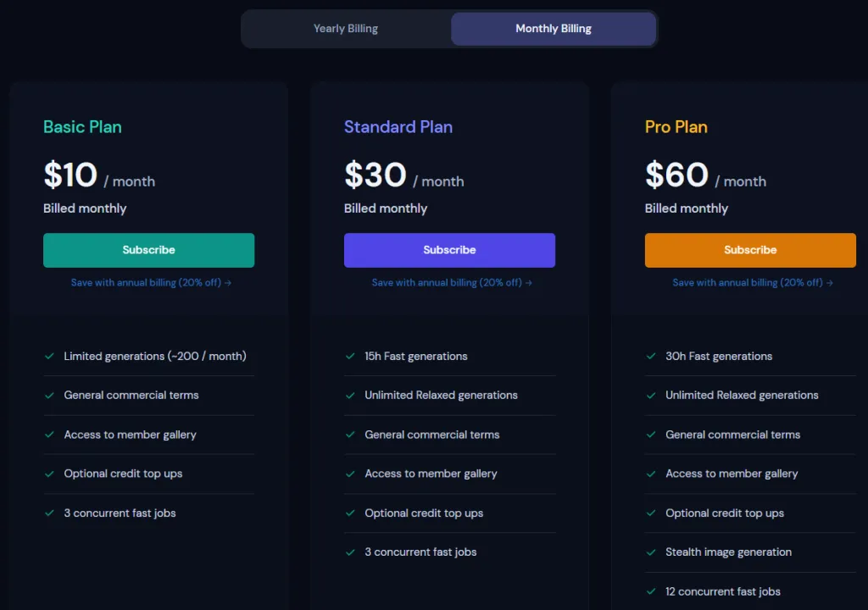Click checkmark beside Standard Unlimited Relaxed generations

[350, 396]
